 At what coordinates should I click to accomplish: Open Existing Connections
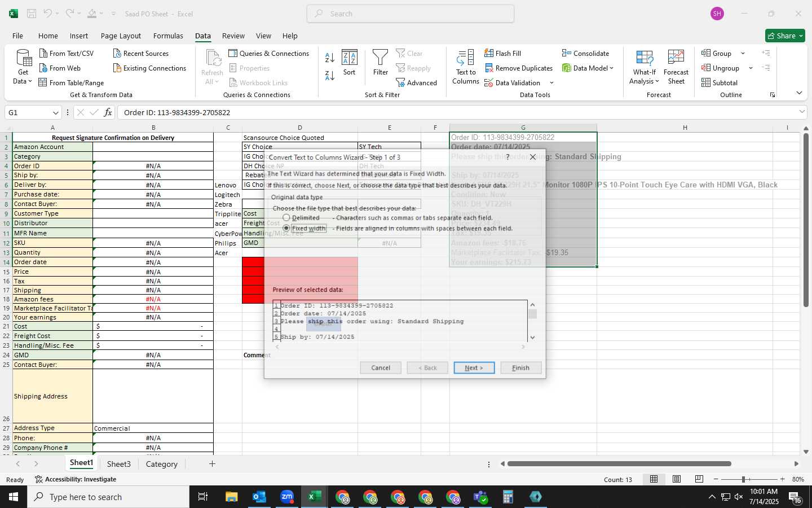click(x=149, y=68)
